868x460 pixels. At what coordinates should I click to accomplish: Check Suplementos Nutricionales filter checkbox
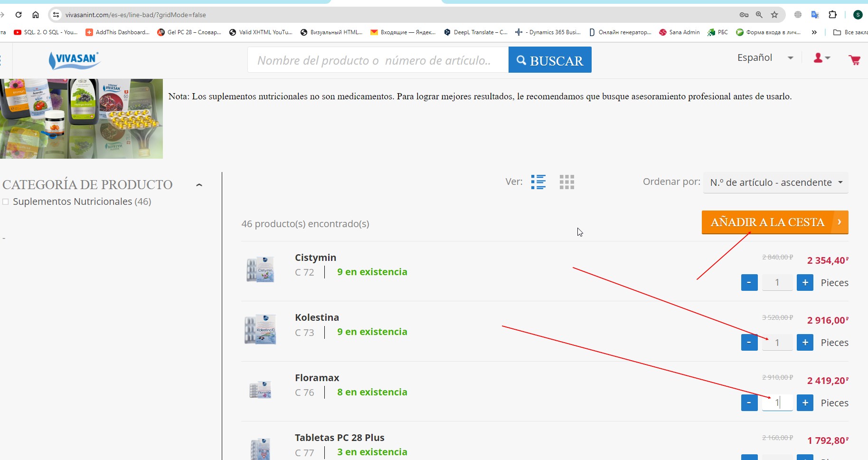(6, 202)
